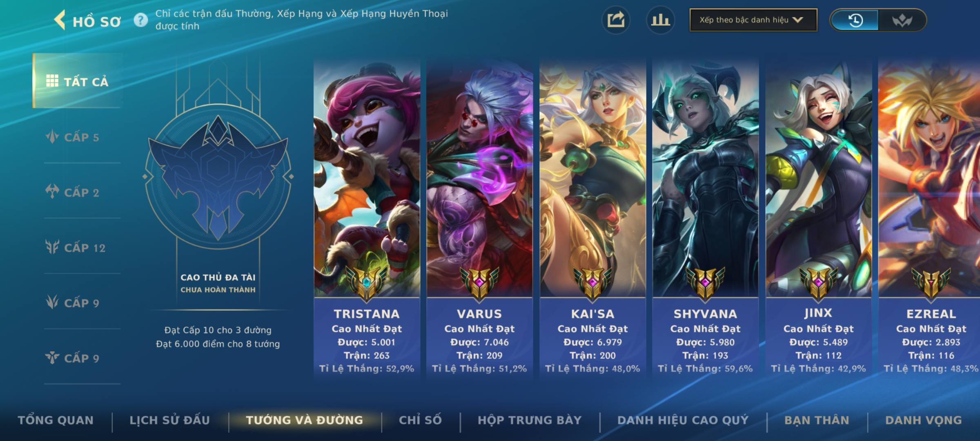Click the Cao Thủ Đa Tài emblem
Image resolution: width=980 pixels, height=441 pixels.
point(218,178)
